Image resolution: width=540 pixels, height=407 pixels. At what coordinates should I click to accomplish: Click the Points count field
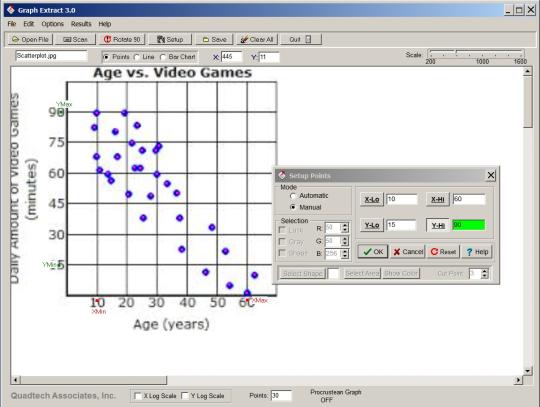281,396
